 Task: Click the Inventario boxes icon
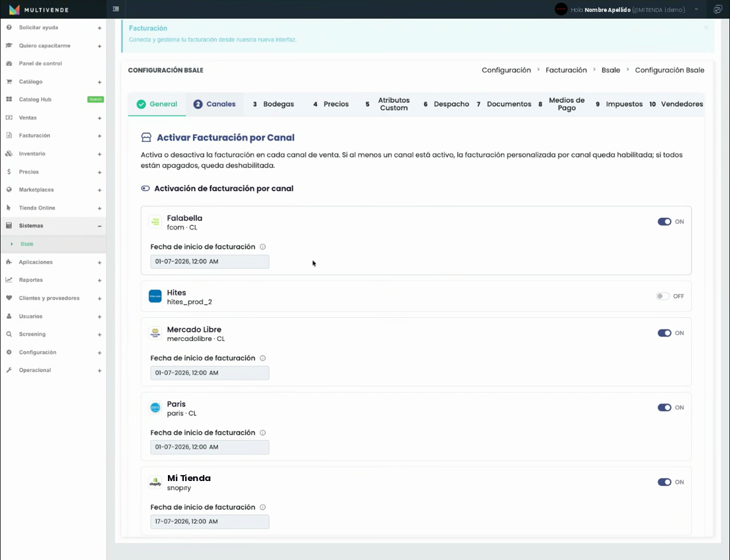coord(9,154)
